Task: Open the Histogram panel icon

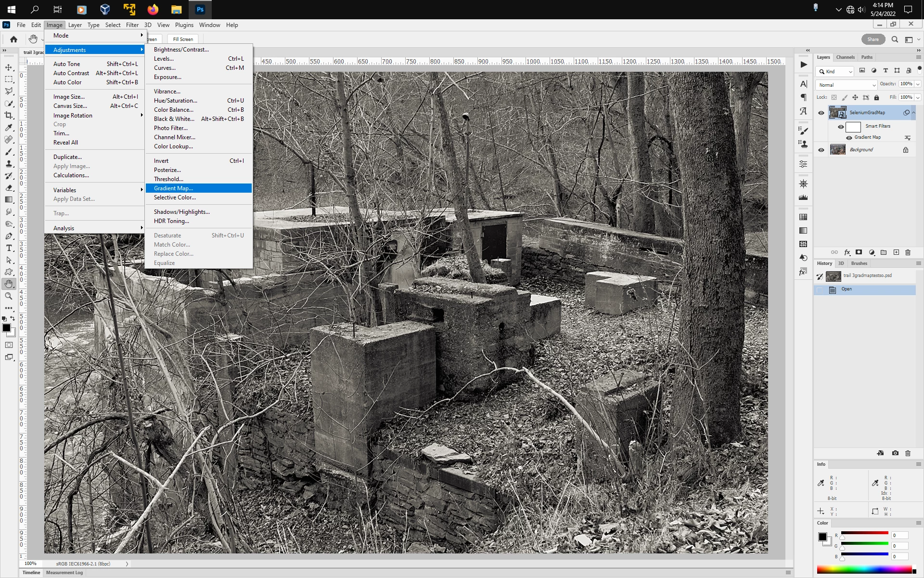Action: pos(803,197)
